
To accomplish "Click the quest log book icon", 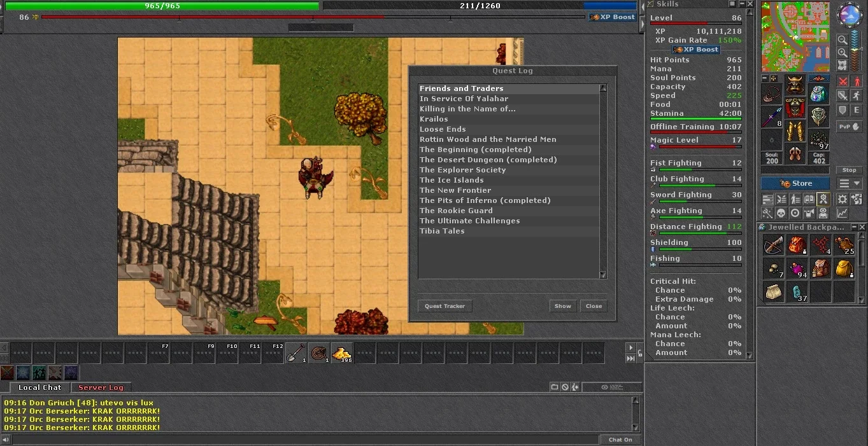I will tap(809, 199).
